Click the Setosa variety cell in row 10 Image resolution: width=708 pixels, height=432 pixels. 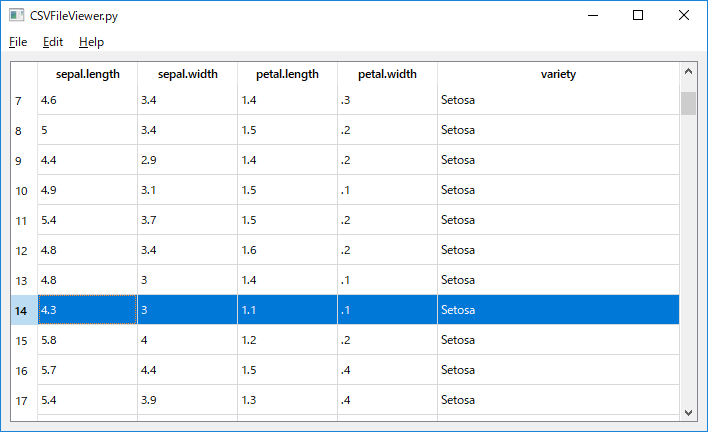coord(559,190)
